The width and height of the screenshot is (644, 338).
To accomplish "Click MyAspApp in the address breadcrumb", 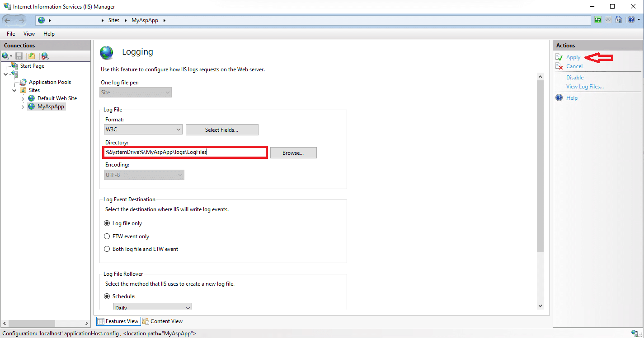I will point(145,20).
